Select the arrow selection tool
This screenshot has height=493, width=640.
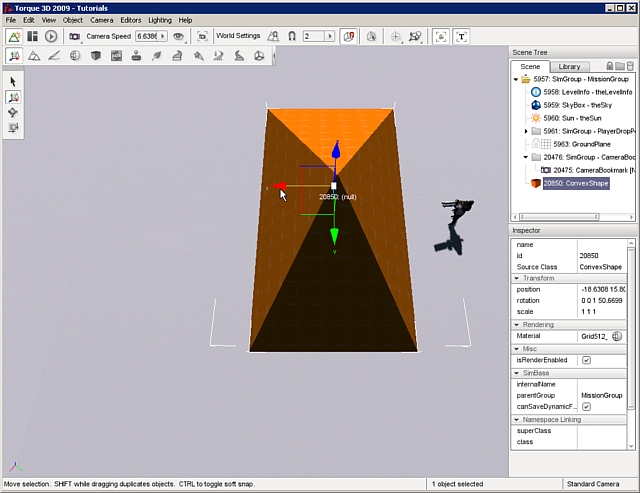[13, 81]
